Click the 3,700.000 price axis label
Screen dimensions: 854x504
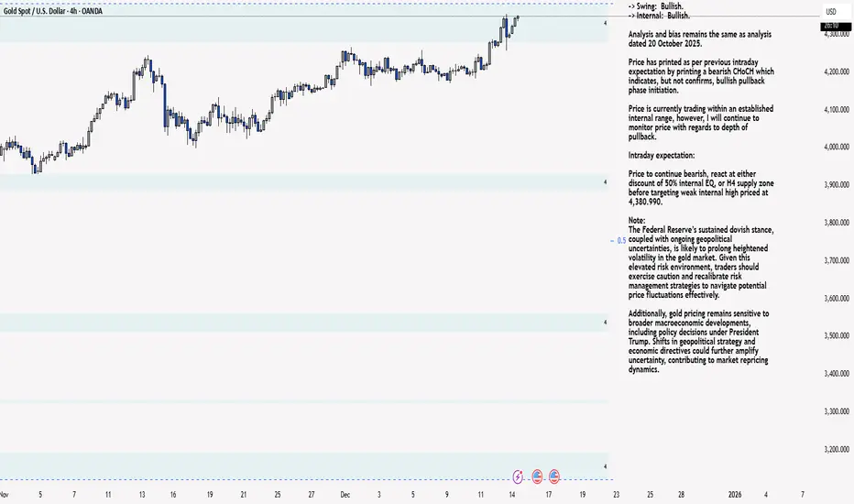(x=837, y=260)
